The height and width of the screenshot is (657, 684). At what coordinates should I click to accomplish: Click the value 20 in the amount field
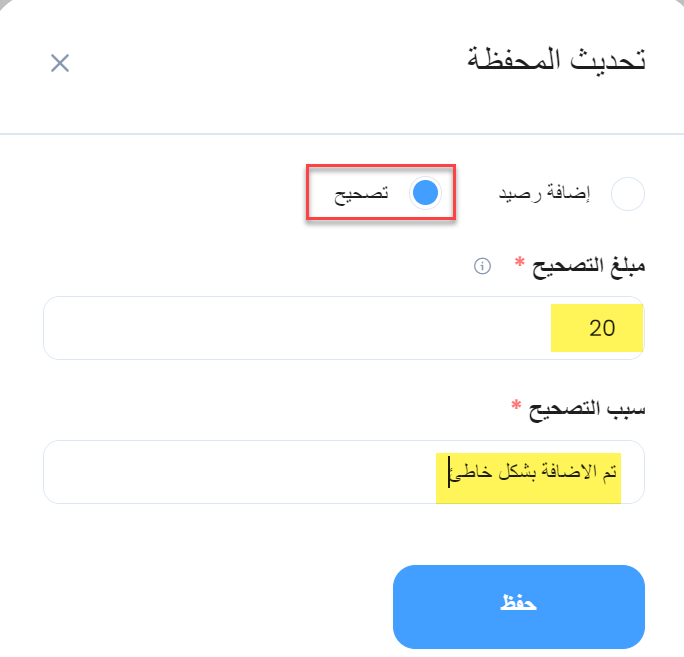click(602, 328)
